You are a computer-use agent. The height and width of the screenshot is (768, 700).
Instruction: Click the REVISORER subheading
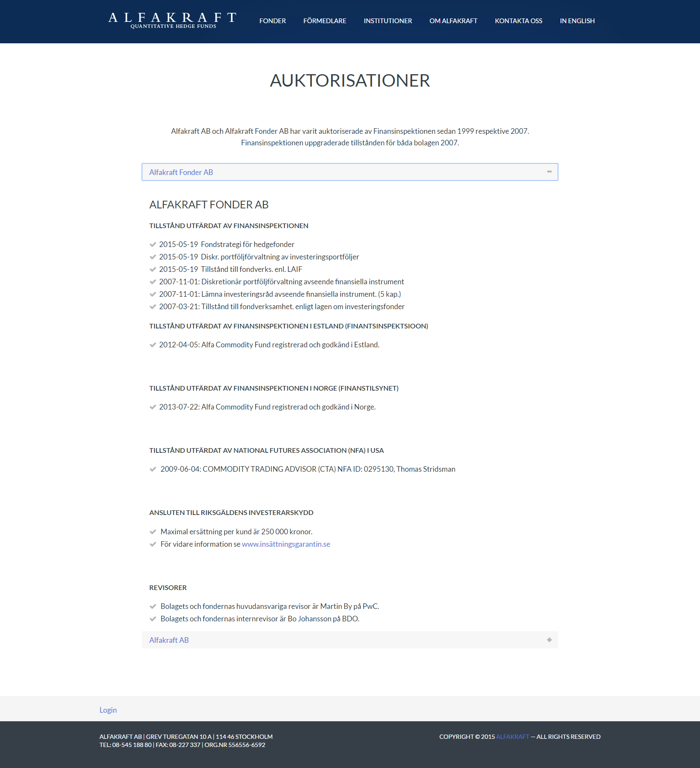(x=168, y=587)
